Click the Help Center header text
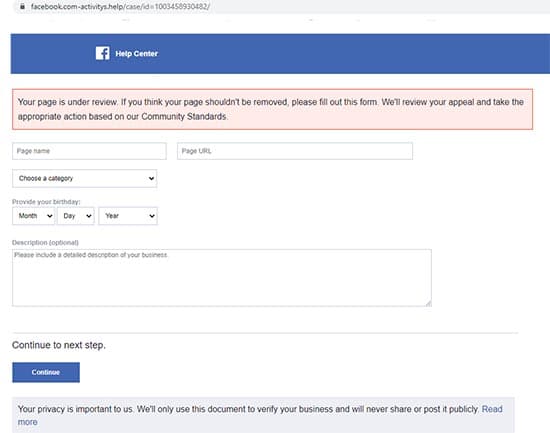 click(136, 54)
